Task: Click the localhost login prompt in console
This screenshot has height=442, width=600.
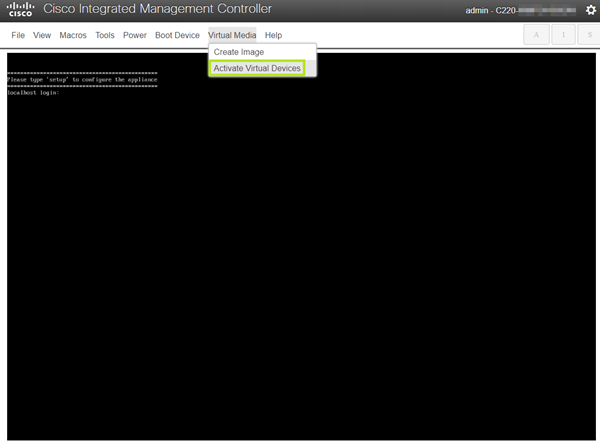Action: click(x=33, y=93)
